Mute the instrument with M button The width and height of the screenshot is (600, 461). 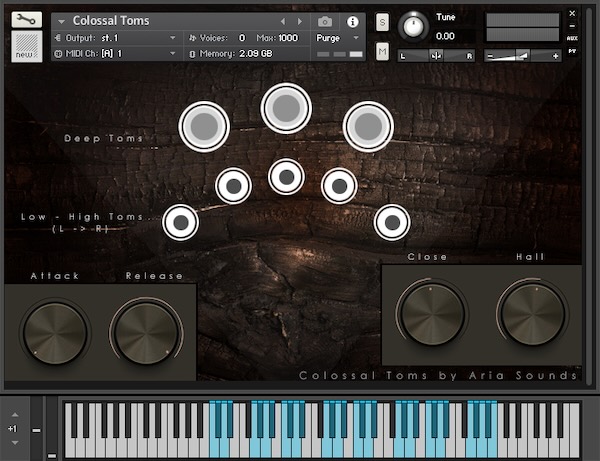[x=382, y=51]
